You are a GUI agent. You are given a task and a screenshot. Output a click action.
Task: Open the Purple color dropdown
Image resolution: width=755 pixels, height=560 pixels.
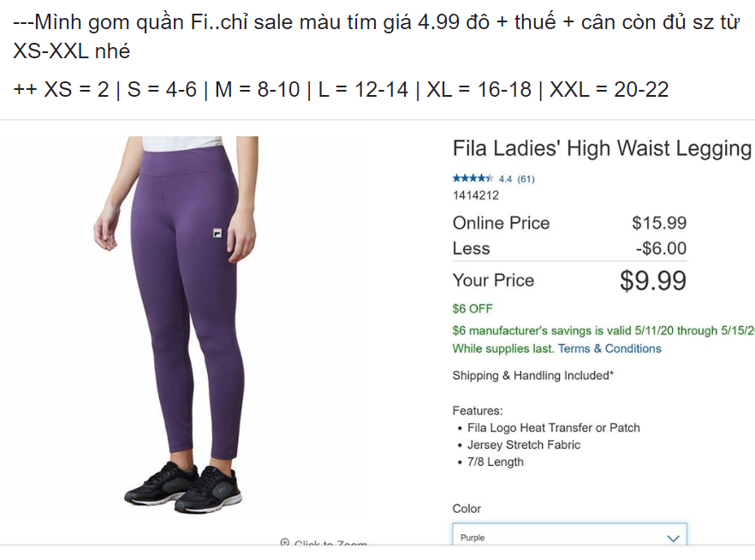569,534
